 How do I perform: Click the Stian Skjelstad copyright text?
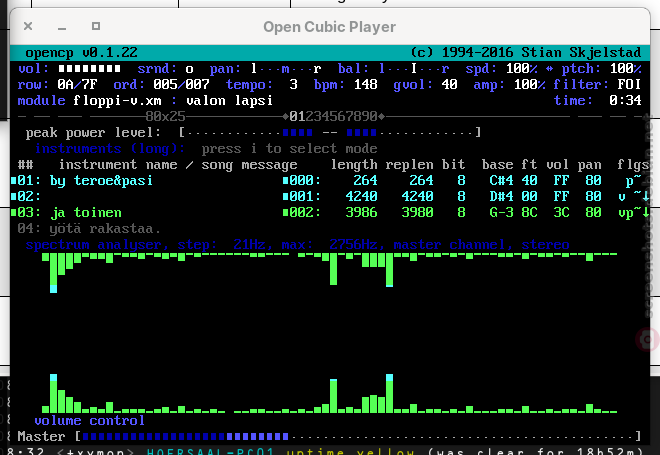525,52
